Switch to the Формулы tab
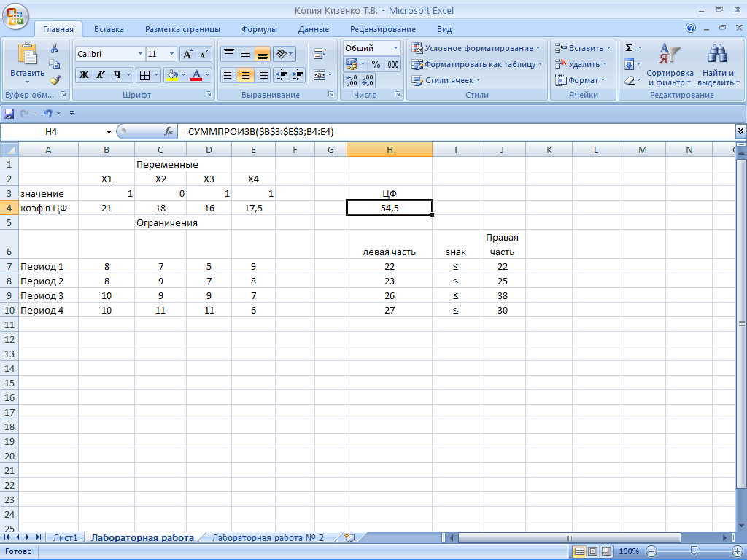 click(259, 29)
